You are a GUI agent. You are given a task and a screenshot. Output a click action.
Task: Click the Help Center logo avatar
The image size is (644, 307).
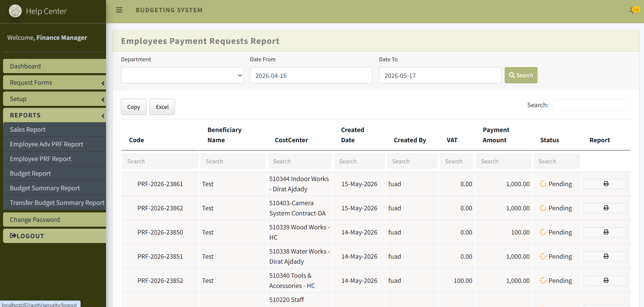(x=15, y=11)
